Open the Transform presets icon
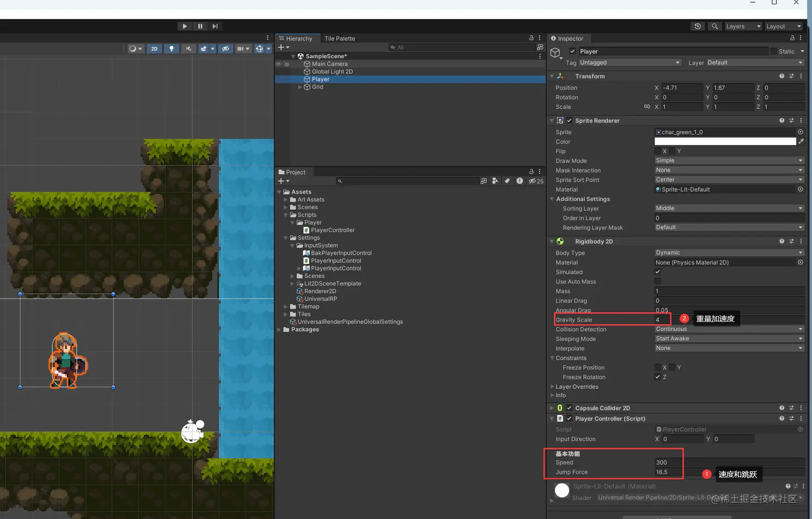 [x=792, y=76]
